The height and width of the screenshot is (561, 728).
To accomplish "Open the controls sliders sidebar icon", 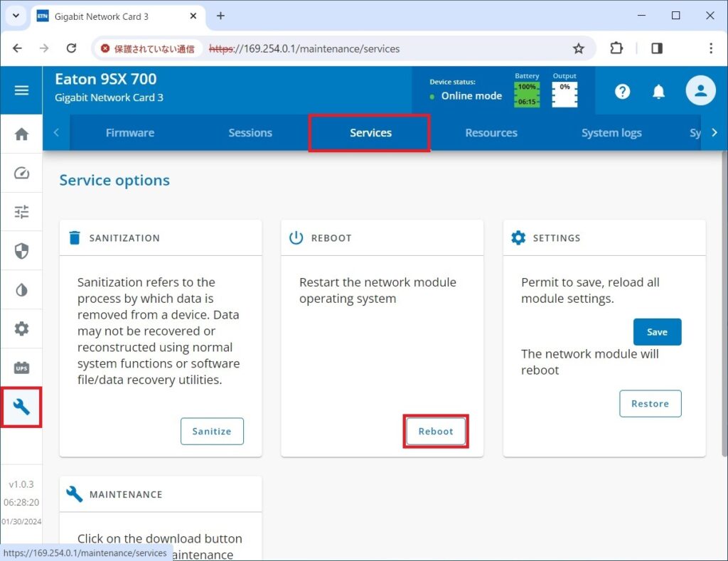I will coord(21,212).
